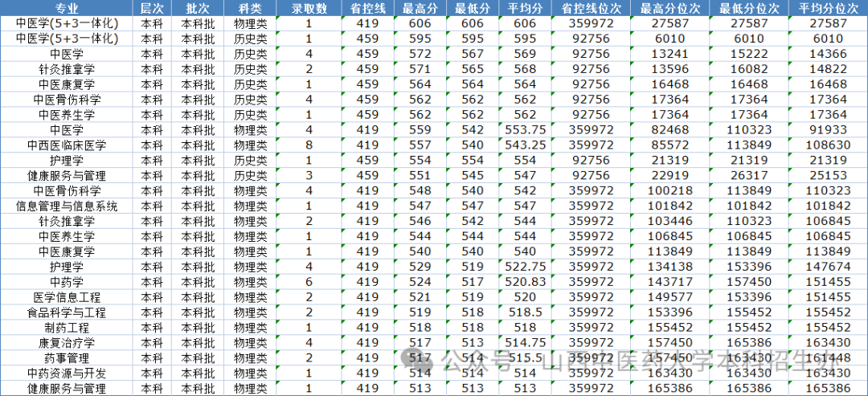Select the rank cell 149577

point(670,297)
